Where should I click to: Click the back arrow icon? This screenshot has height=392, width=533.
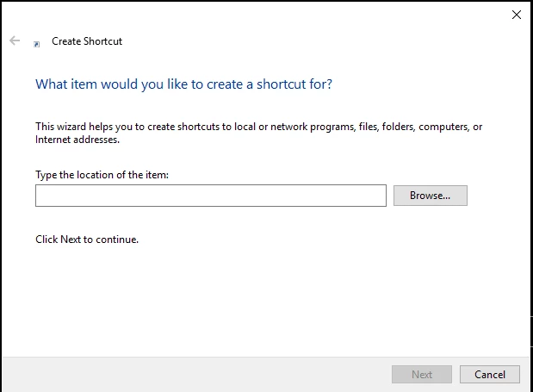click(x=15, y=40)
